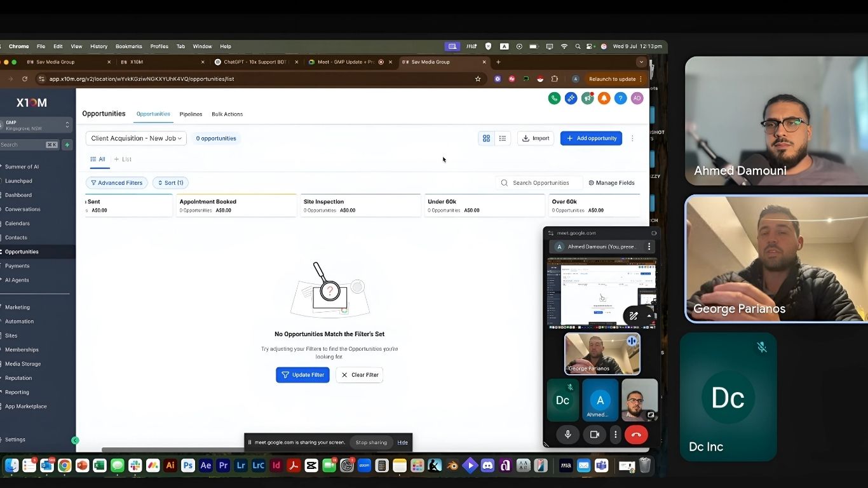This screenshot has width=868, height=488.
Task: Click the Add opportunity button
Action: tap(591, 139)
